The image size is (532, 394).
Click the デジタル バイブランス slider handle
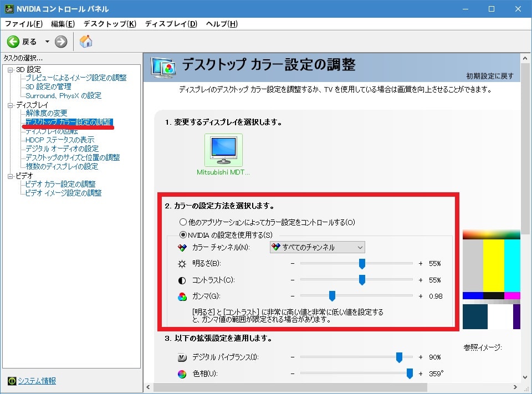[x=399, y=357]
